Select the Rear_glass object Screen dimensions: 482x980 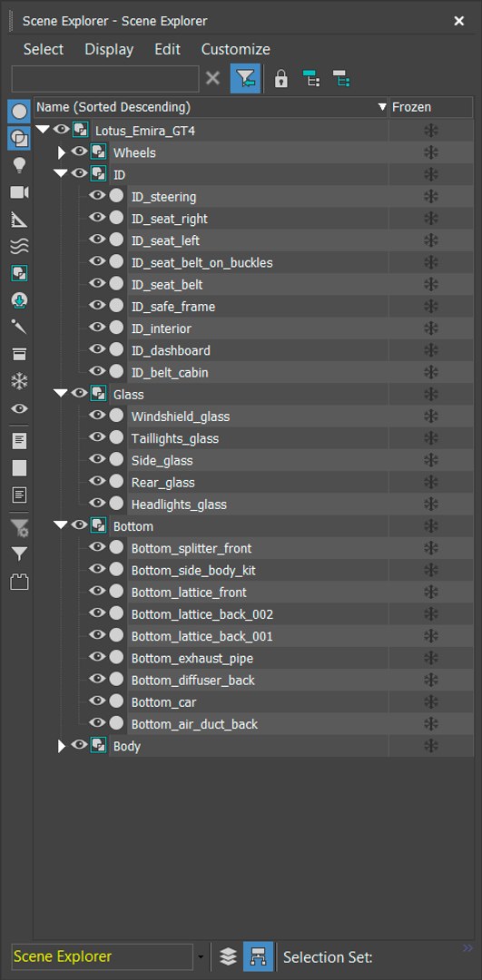(x=162, y=483)
